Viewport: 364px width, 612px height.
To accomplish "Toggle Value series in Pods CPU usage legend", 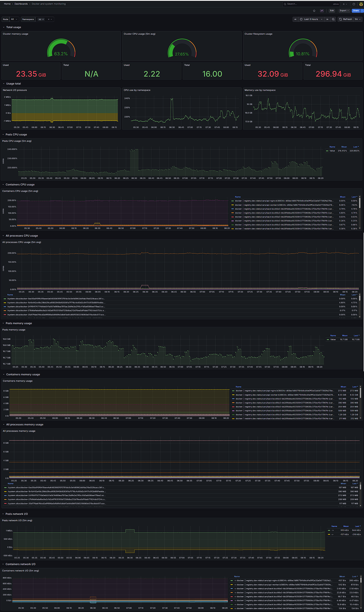I will click(x=332, y=151).
